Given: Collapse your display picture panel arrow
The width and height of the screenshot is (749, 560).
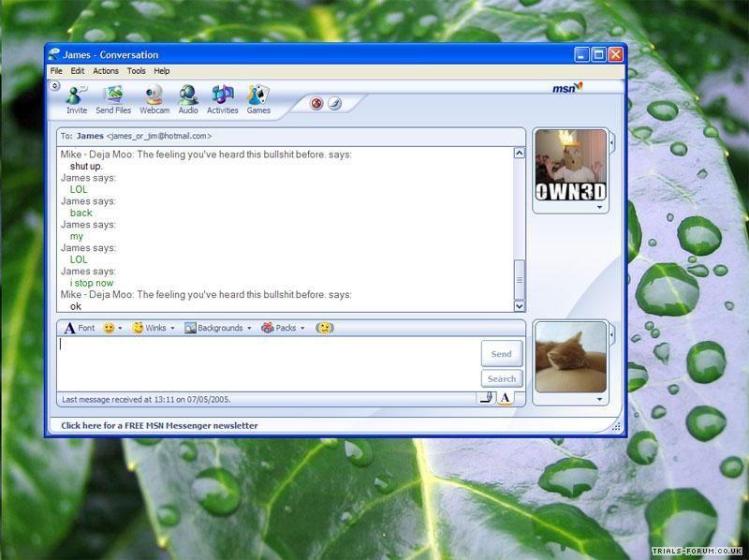Looking at the screenshot, I should 612,335.
